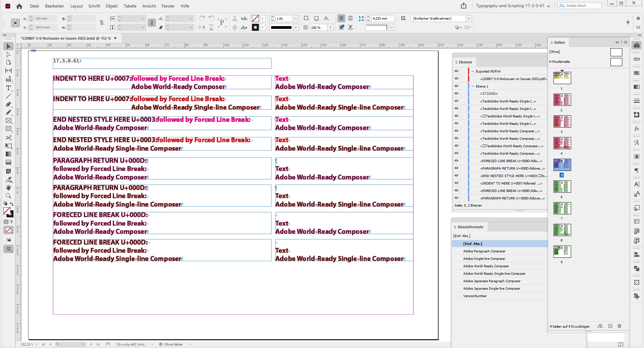Click the Adobe Stock search field
This screenshot has height=348, width=644.
[x=580, y=6]
